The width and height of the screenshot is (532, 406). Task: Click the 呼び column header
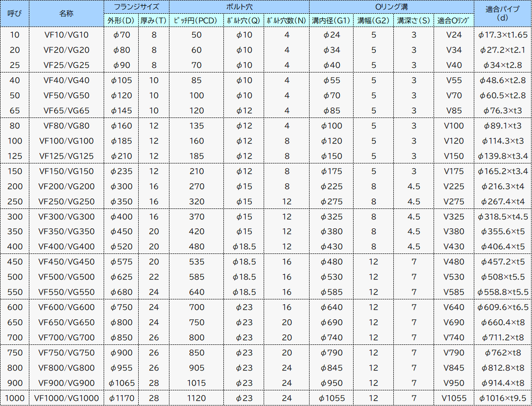pyautogui.click(x=15, y=14)
